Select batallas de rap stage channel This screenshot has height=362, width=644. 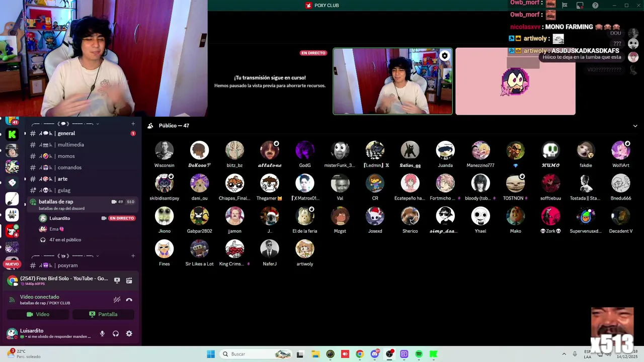point(82,204)
